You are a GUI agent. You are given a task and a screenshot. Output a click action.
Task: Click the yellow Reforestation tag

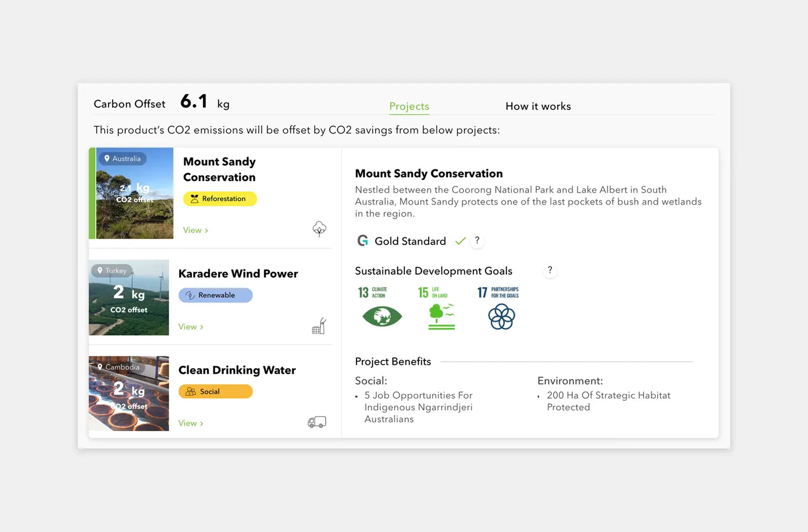[x=220, y=199]
